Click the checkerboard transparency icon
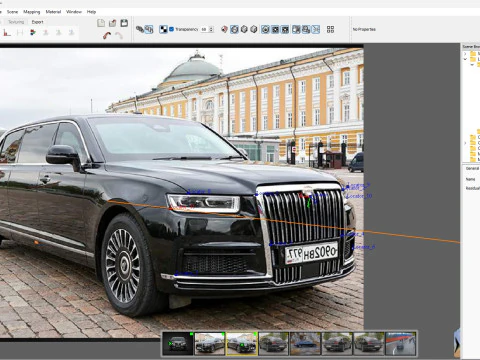Screen dimensions: 480x360 163,29
